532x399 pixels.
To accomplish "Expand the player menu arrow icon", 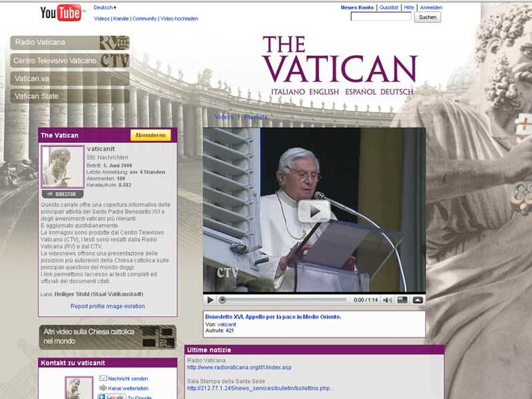I will 418,300.
